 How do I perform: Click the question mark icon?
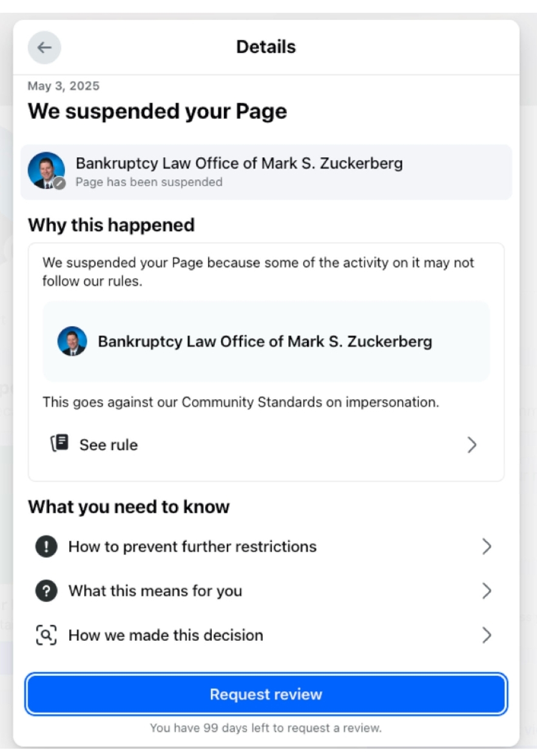coord(46,591)
